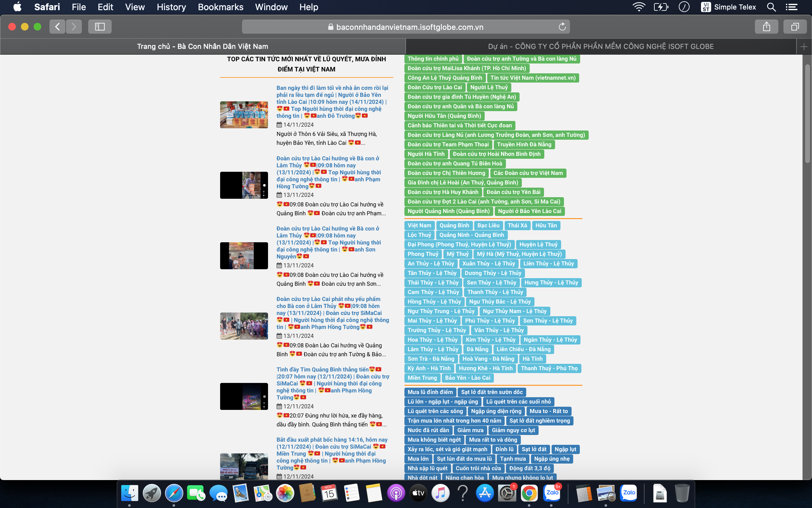Open the Bookmarks menu
This screenshot has height=508, width=812.
[x=220, y=7]
